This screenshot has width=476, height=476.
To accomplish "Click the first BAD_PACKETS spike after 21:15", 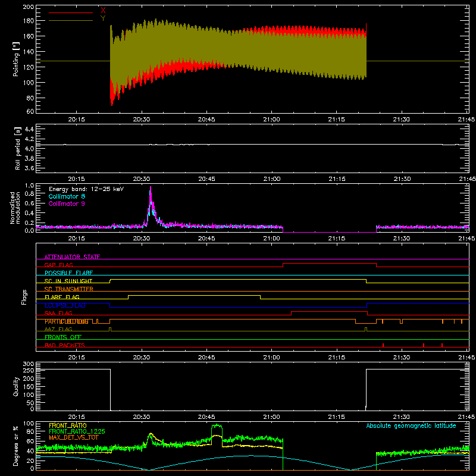I will [383, 345].
